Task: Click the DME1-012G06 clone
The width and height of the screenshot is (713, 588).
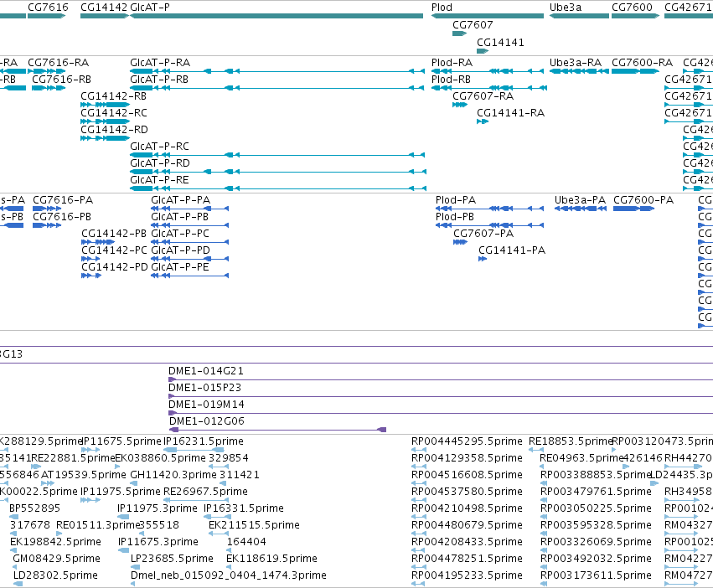Action: [x=277, y=430]
